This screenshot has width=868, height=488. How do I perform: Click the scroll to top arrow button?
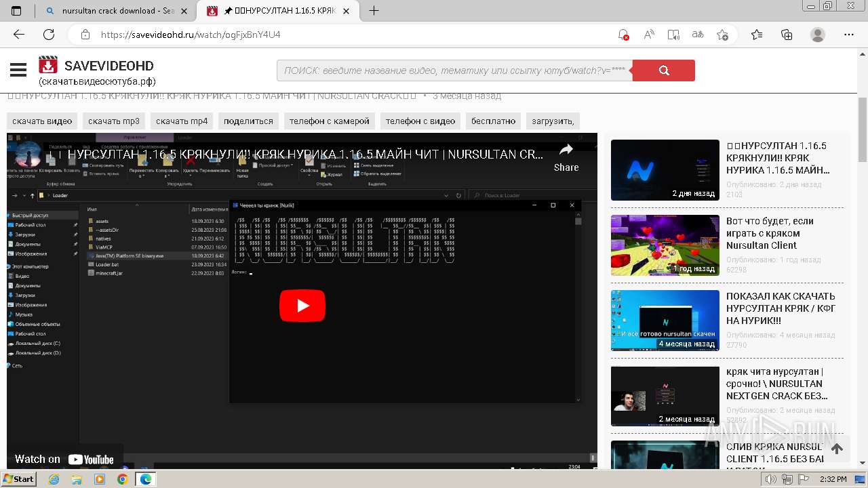point(837,449)
